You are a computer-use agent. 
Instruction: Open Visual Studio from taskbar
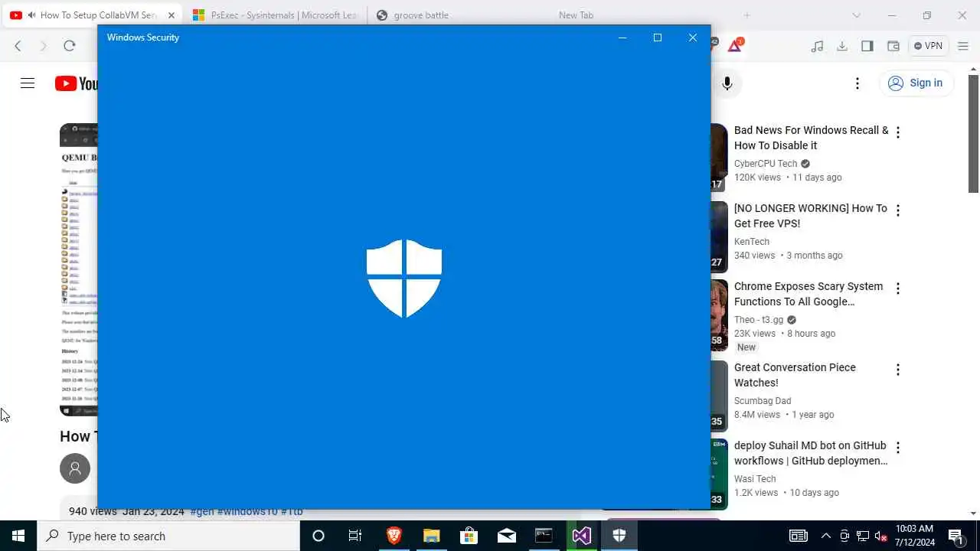click(581, 536)
